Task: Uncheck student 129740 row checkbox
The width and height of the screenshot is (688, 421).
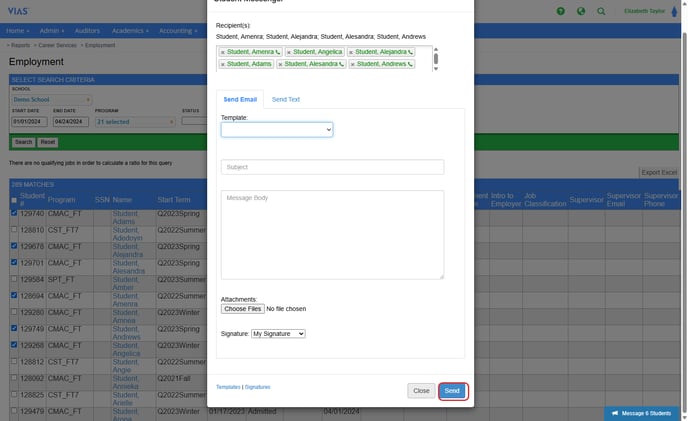Action: pyautogui.click(x=13, y=213)
